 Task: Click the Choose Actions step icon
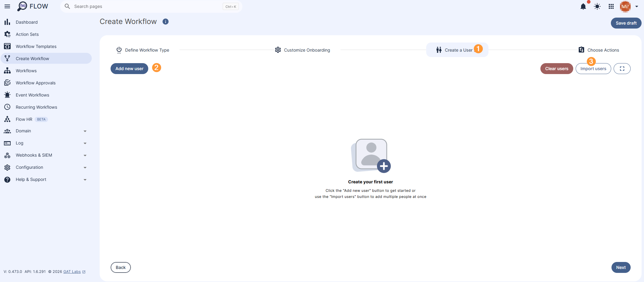(x=581, y=50)
